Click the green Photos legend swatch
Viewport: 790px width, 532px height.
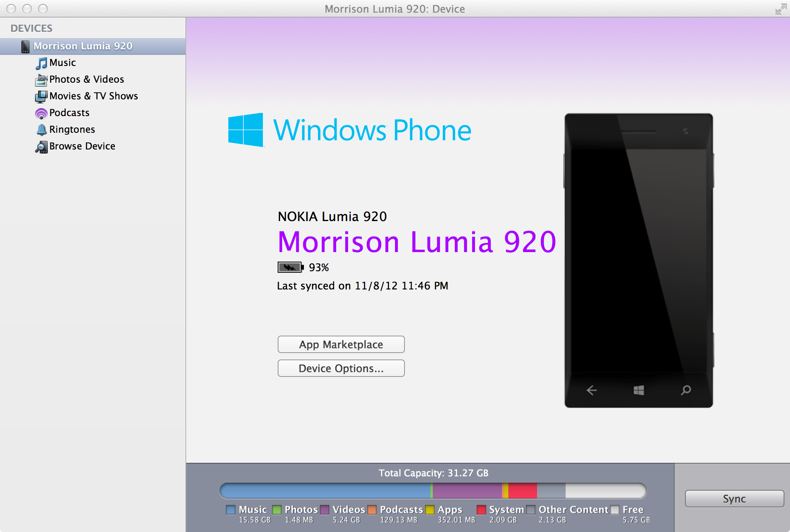(277, 510)
